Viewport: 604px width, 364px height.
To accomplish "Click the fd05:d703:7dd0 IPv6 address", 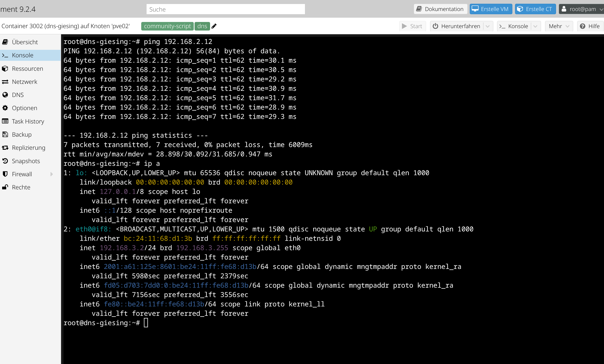I will point(176,285).
